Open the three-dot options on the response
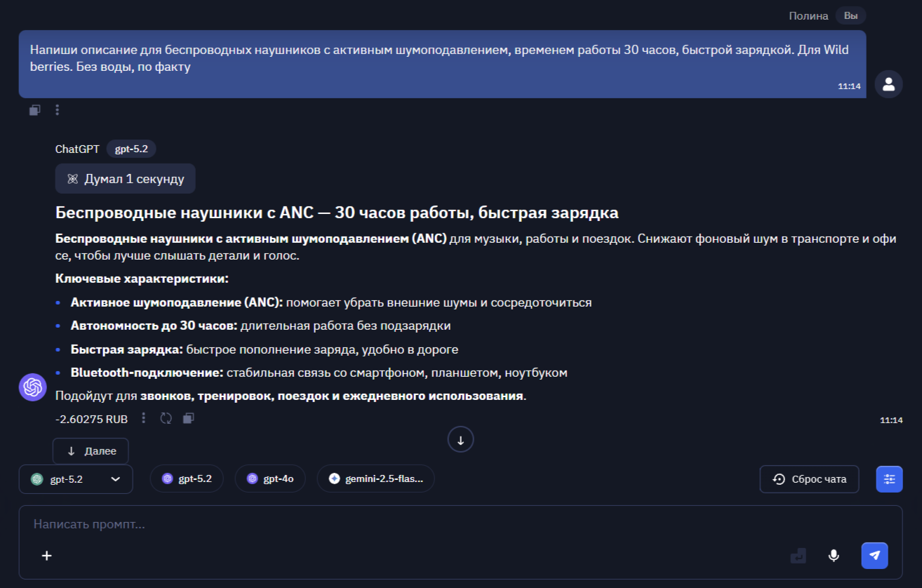The image size is (922, 588). pyautogui.click(x=143, y=418)
